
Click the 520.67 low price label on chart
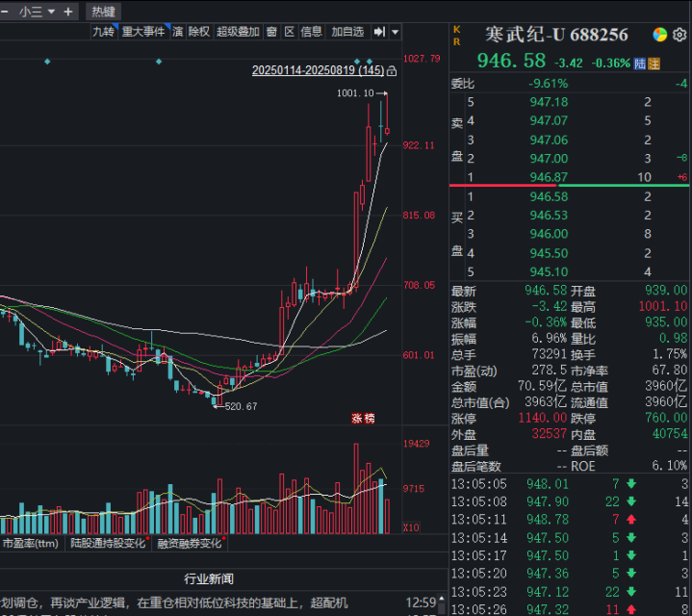(241, 406)
